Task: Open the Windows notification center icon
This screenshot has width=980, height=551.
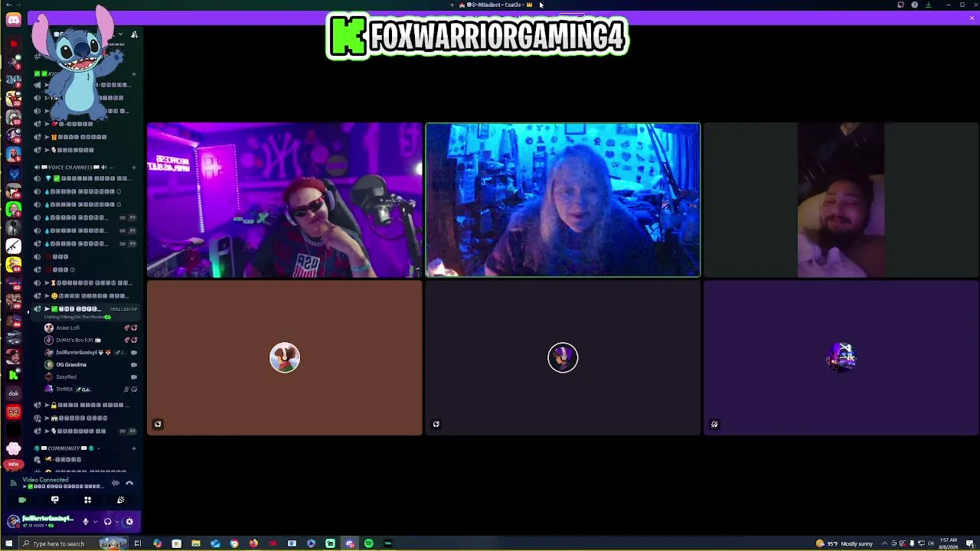Action: 970,543
